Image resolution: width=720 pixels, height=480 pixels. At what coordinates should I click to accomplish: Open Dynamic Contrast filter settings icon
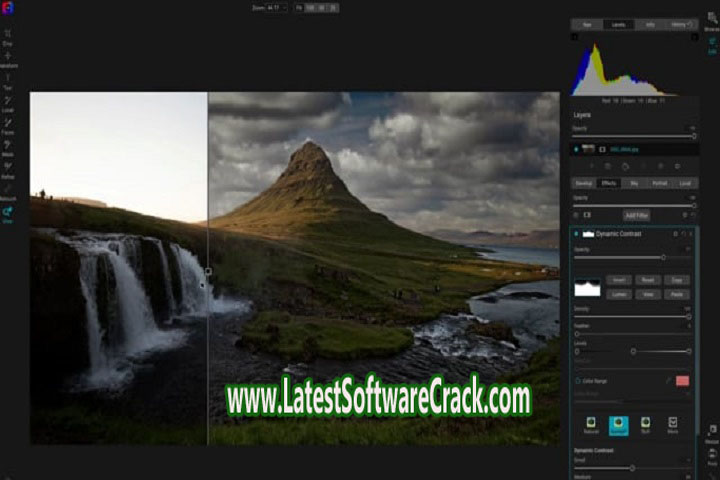click(675, 234)
